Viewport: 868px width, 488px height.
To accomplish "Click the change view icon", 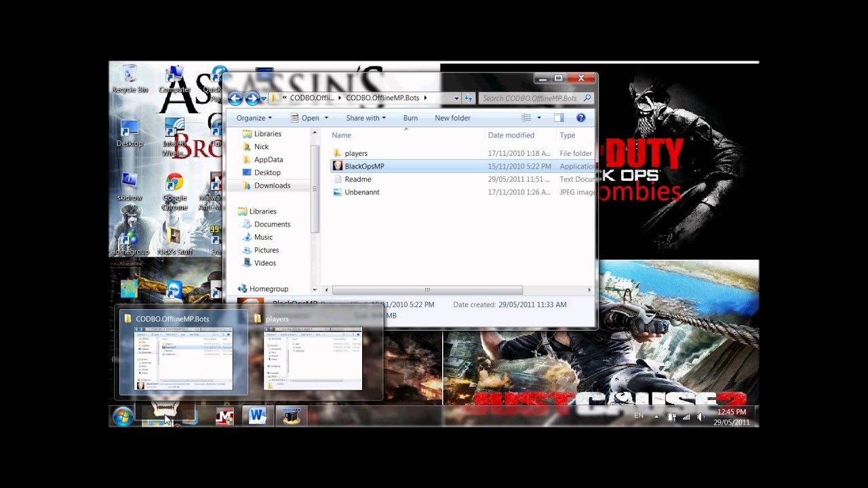I will pos(526,118).
